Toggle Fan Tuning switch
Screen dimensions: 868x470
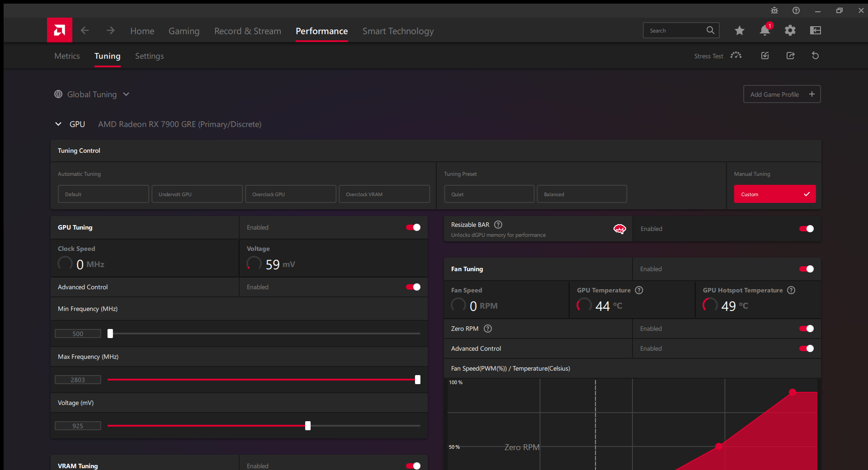coord(807,269)
